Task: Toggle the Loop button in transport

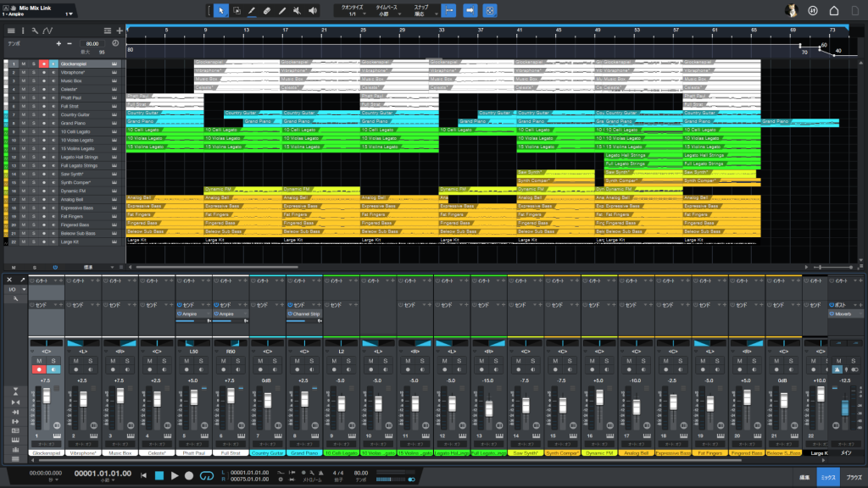Action: point(205,475)
